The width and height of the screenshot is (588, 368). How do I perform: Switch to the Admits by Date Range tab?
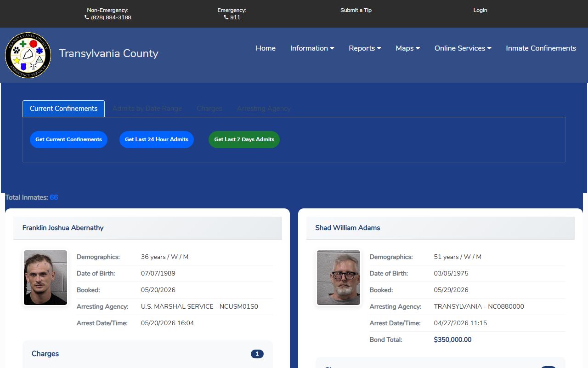[147, 109]
